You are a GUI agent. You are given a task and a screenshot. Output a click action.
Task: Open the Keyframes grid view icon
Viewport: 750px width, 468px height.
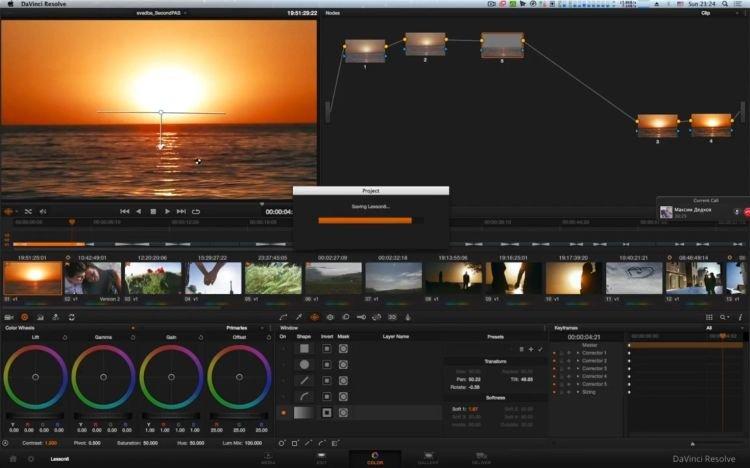point(709,317)
